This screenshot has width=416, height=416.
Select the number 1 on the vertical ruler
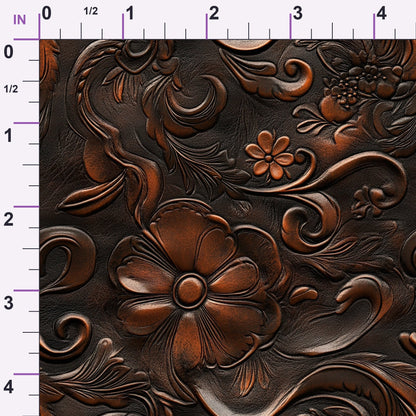click(x=9, y=136)
